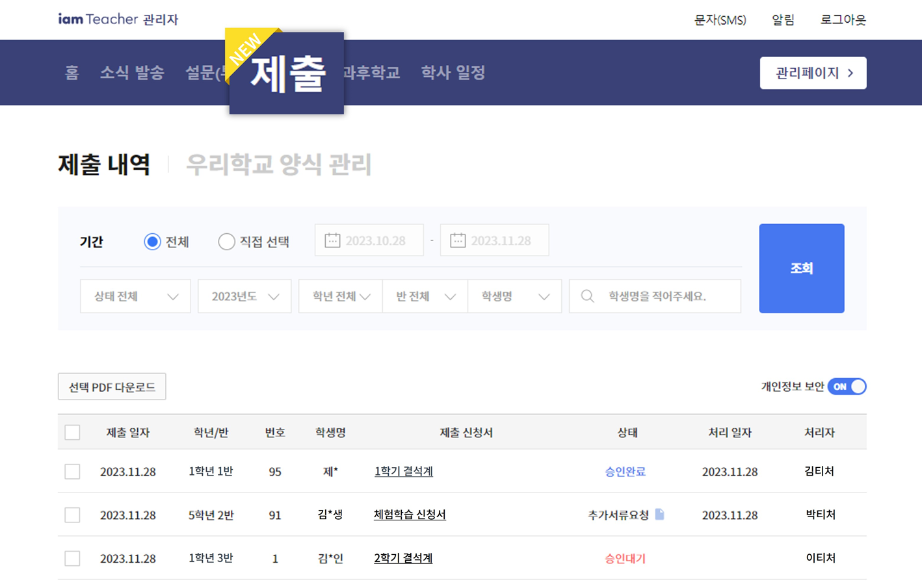Click the 처리자 column header
This screenshot has width=922, height=588.
tap(819, 433)
